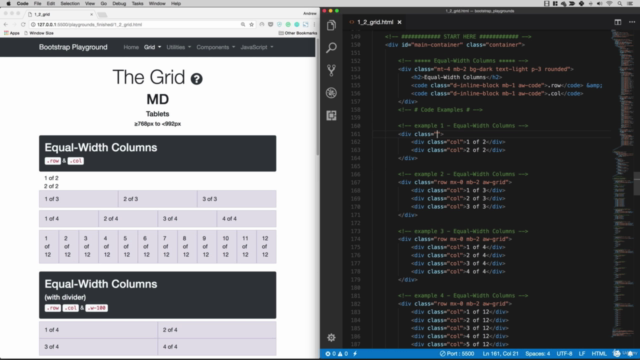This screenshot has height=360, width=640.
Task: Open the Manage gear icon in VS Code
Action: [x=331, y=338]
